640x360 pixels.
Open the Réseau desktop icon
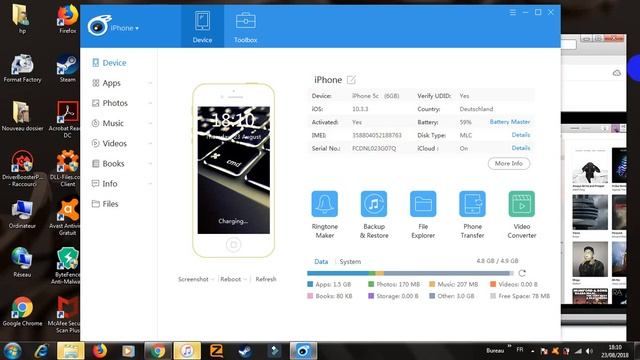tap(22, 262)
